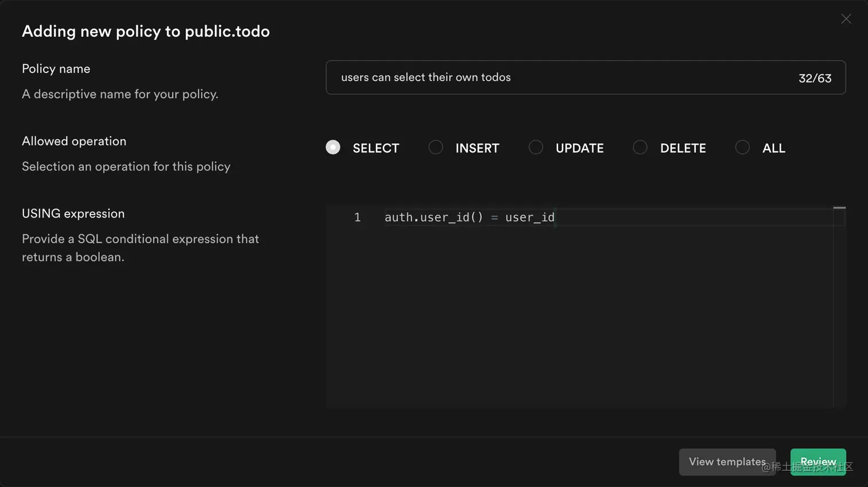Viewport: 868px width, 487px height.
Task: Click the Review button
Action: click(x=817, y=462)
